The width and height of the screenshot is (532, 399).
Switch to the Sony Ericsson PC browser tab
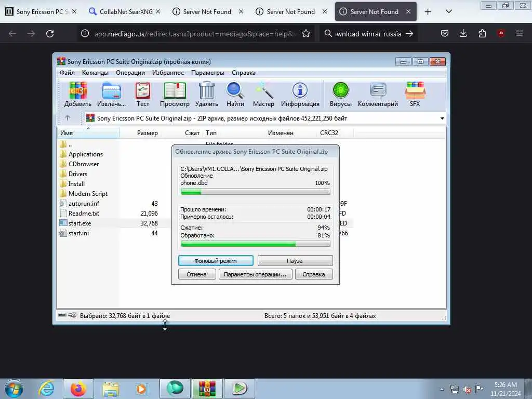pyautogui.click(x=39, y=11)
